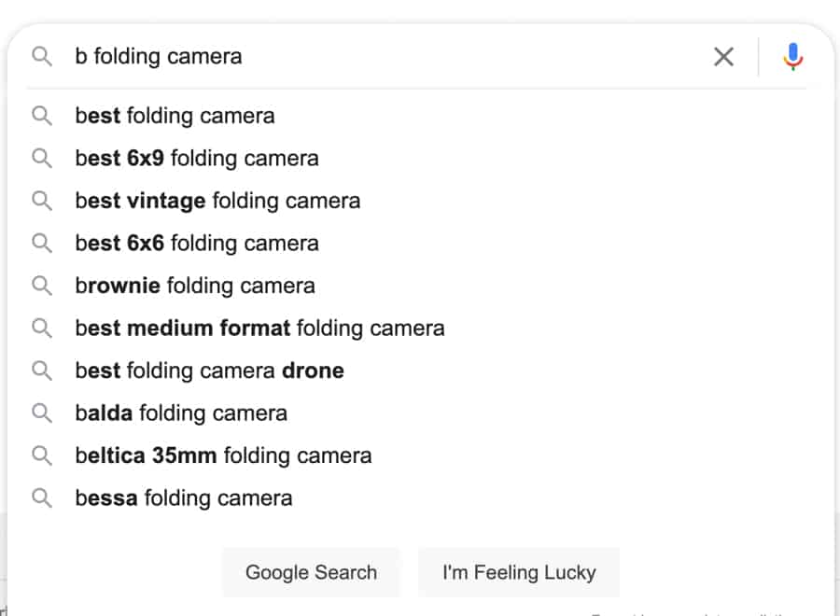Click the Google Search button

tap(311, 572)
